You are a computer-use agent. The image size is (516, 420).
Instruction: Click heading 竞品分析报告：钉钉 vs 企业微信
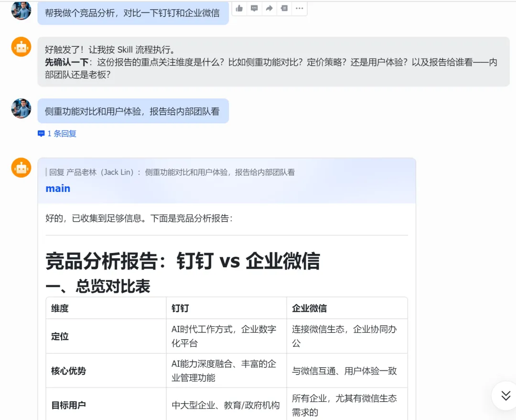tap(183, 261)
